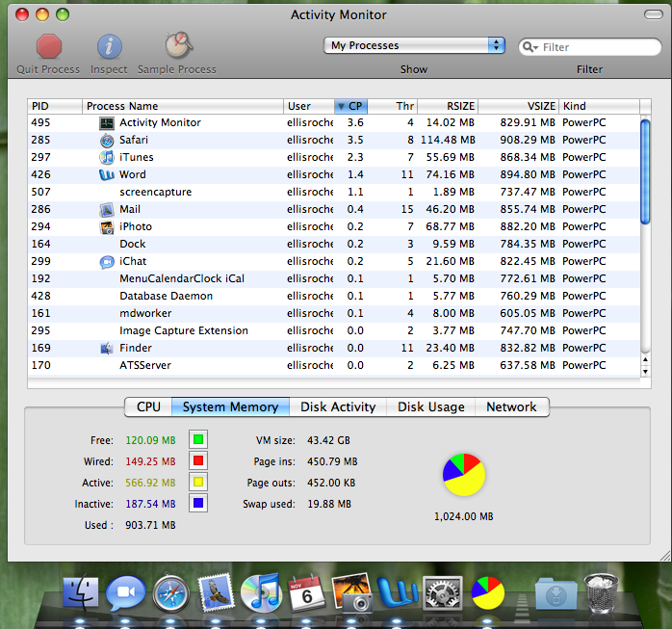Image resolution: width=672 pixels, height=629 pixels.
Task: Select the Database Daemon process row
Action: (x=334, y=297)
